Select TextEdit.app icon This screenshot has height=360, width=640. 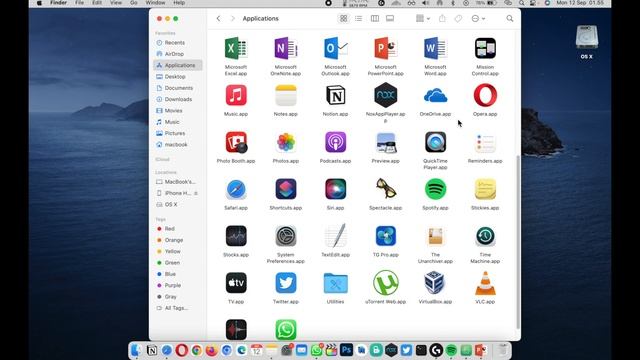[336, 236]
